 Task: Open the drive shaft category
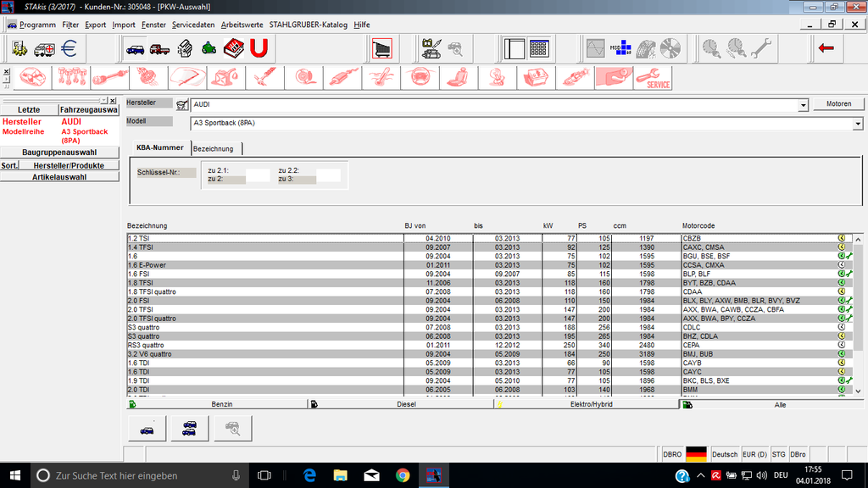click(110, 77)
